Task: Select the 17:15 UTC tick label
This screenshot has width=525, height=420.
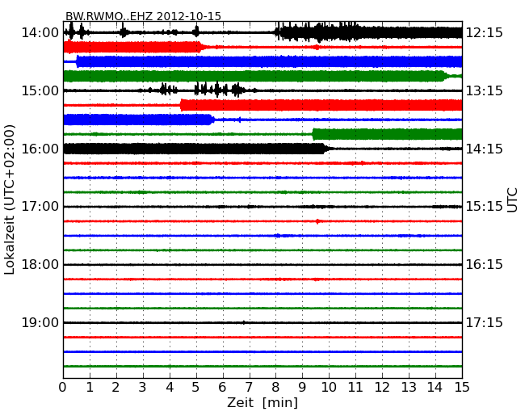Action: 484,322
